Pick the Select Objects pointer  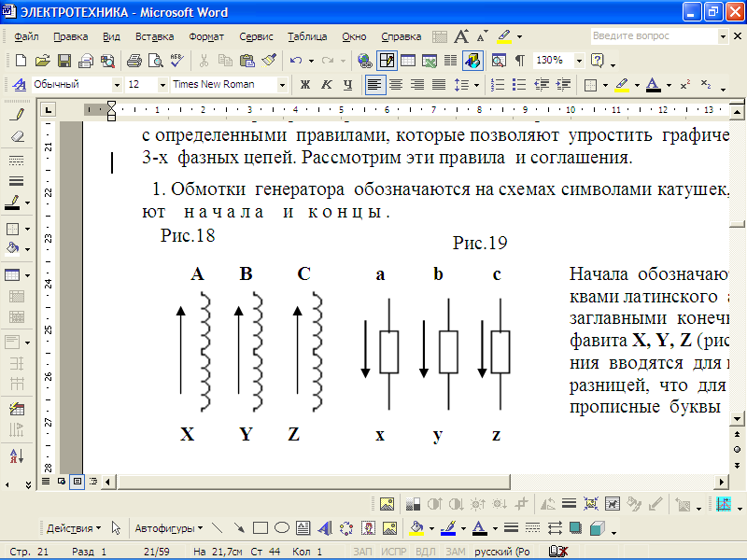pos(116,527)
